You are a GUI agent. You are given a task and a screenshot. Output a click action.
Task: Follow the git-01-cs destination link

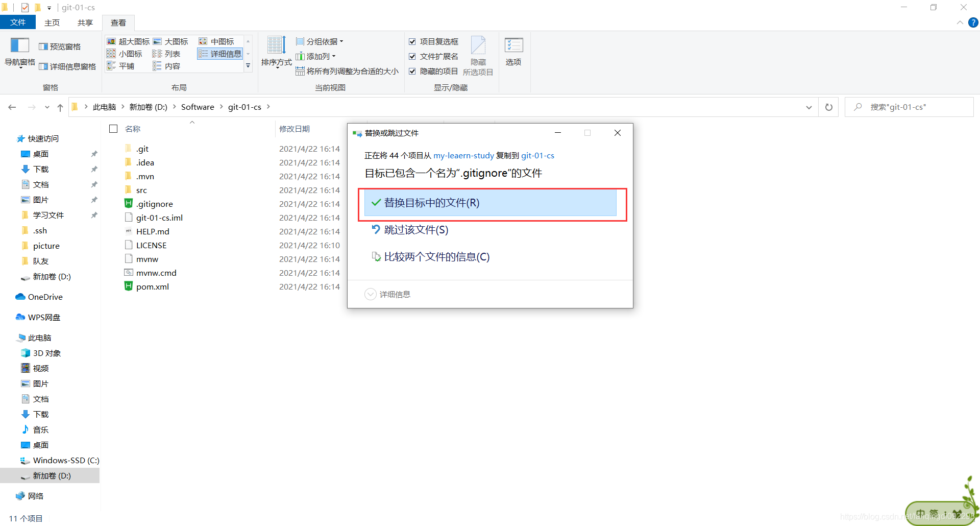point(537,155)
